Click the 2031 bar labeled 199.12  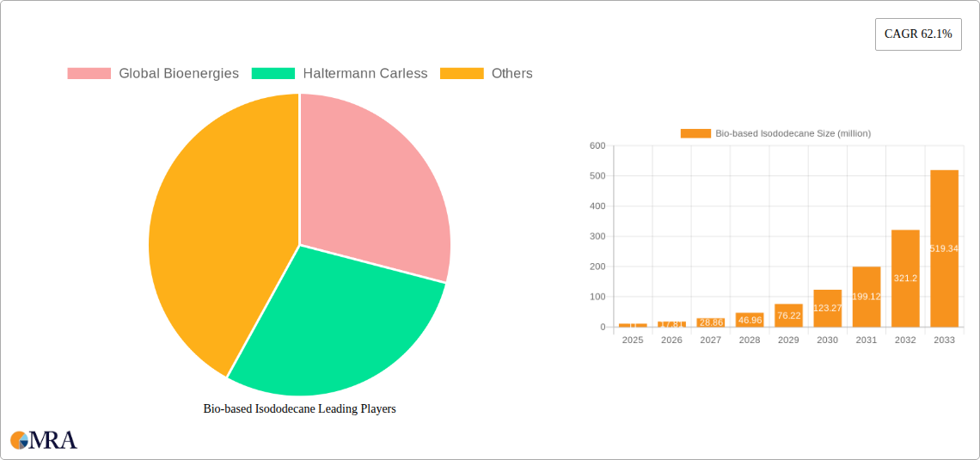867,297
